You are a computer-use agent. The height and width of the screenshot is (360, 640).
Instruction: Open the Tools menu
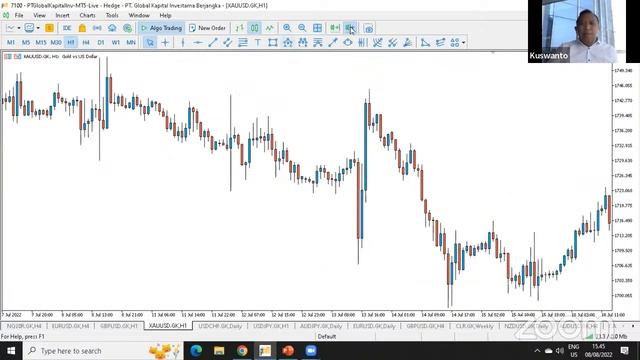point(112,15)
